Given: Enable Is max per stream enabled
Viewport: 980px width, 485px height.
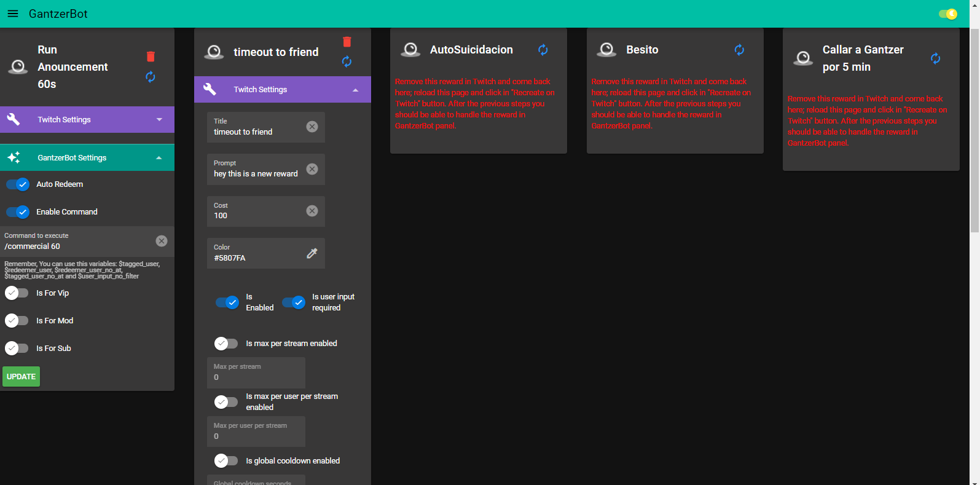Looking at the screenshot, I should [x=226, y=344].
